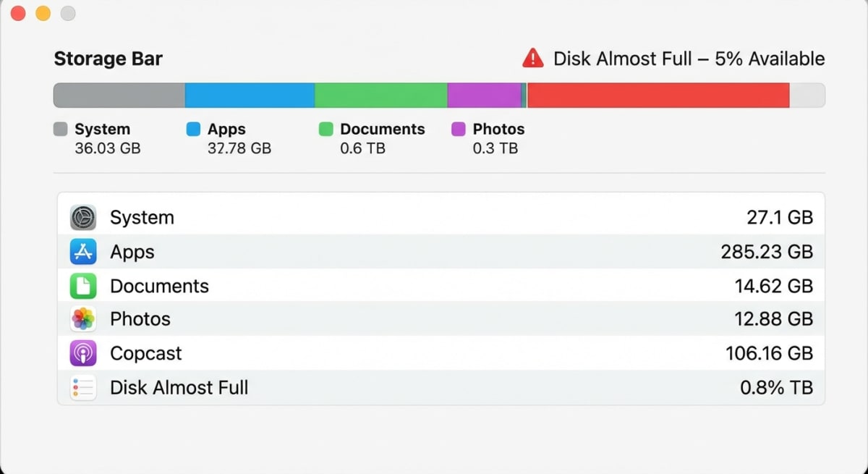Screen dimensions: 868x474
Task: Click the green full-screen window button
Action: pos(67,13)
